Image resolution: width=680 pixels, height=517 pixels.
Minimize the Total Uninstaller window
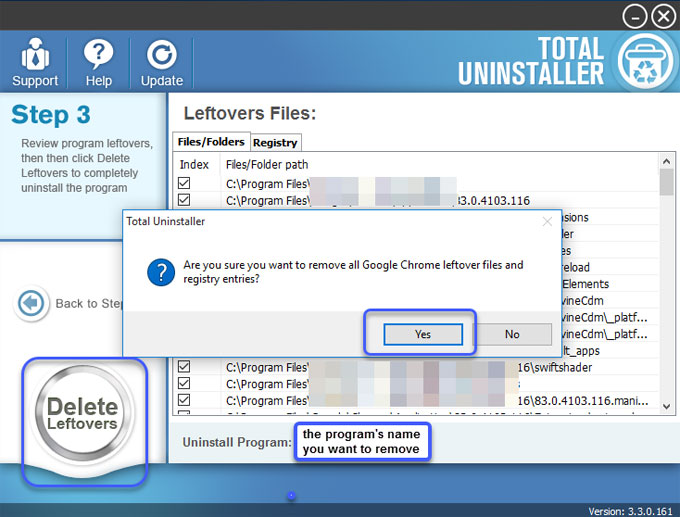[x=635, y=16]
